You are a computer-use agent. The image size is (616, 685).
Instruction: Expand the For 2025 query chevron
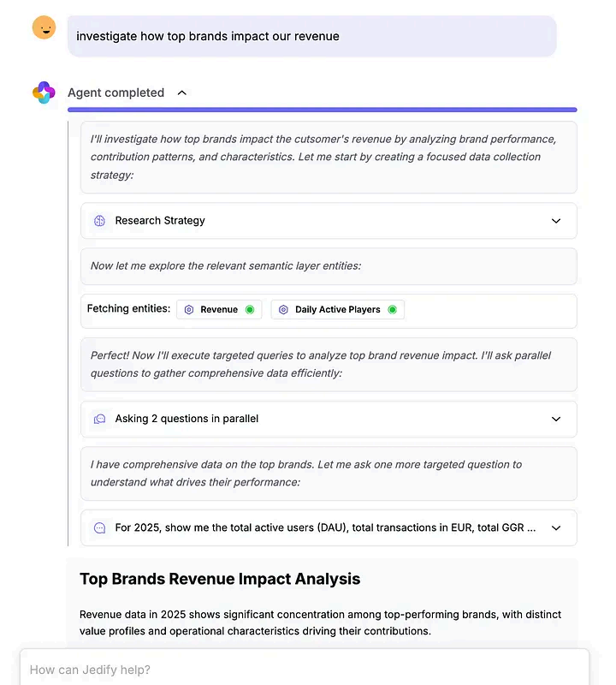point(556,527)
